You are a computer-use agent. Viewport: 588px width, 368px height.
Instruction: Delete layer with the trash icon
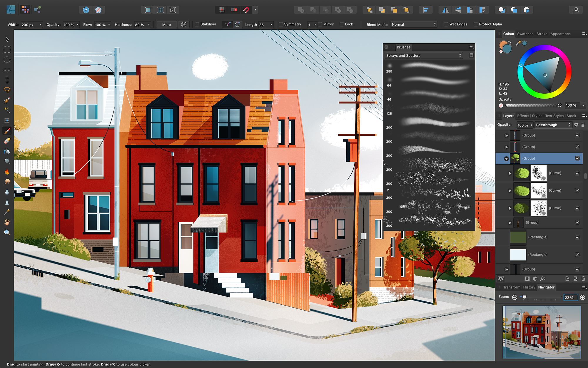(x=583, y=279)
